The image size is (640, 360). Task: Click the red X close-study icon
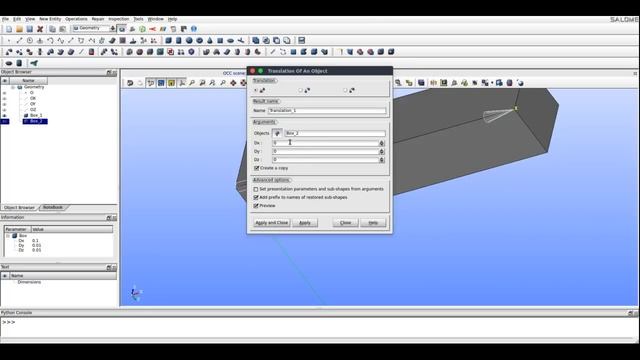(40, 29)
